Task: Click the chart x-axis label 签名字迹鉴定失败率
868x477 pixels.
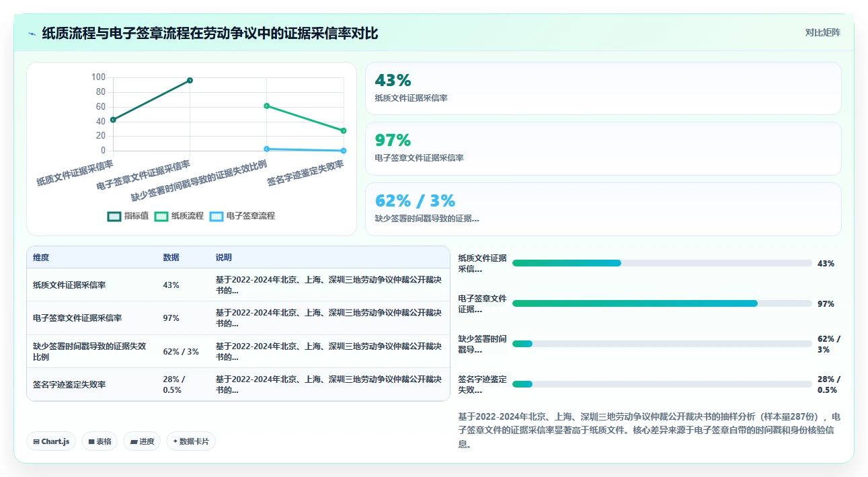Action: tap(306, 173)
